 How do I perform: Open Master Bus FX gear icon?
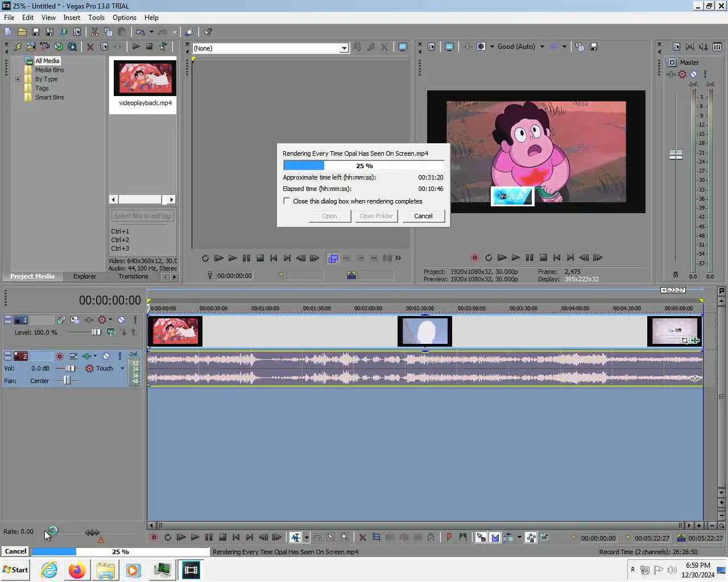tap(682, 74)
